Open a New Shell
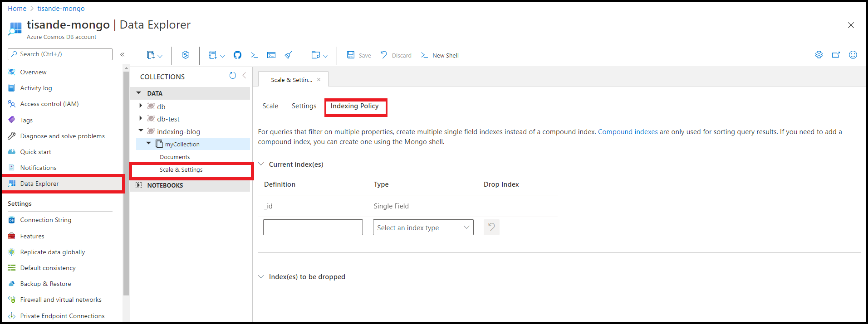Screen dimensions: 868x324 [x=440, y=55]
